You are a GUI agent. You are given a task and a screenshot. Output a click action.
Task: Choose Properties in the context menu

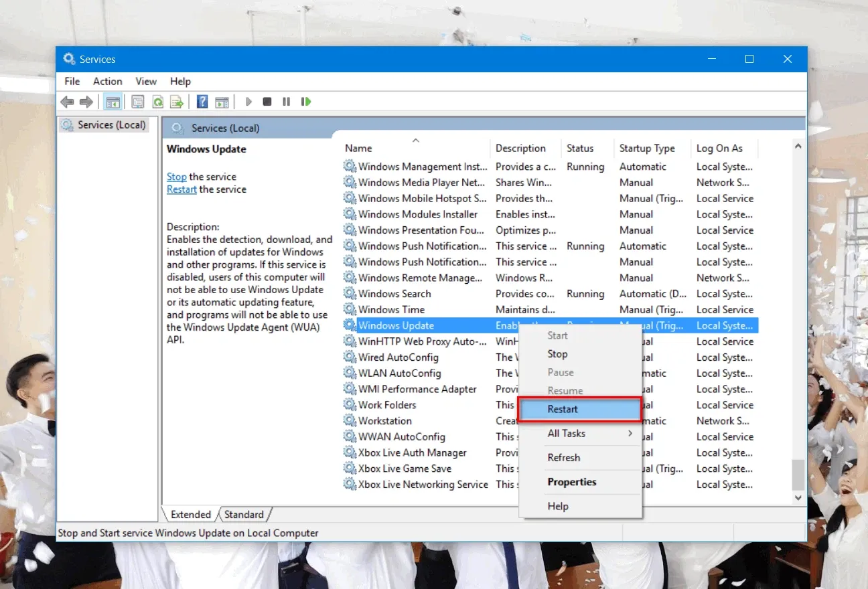click(581, 482)
